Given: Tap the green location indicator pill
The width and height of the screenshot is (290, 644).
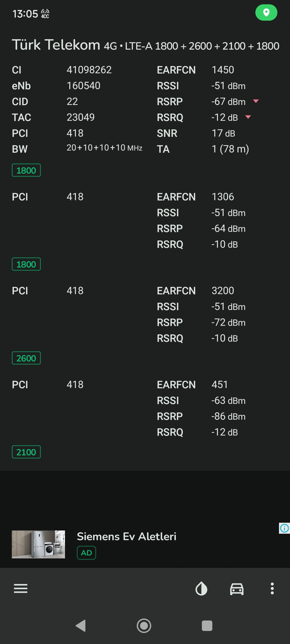Looking at the screenshot, I should [x=266, y=13].
